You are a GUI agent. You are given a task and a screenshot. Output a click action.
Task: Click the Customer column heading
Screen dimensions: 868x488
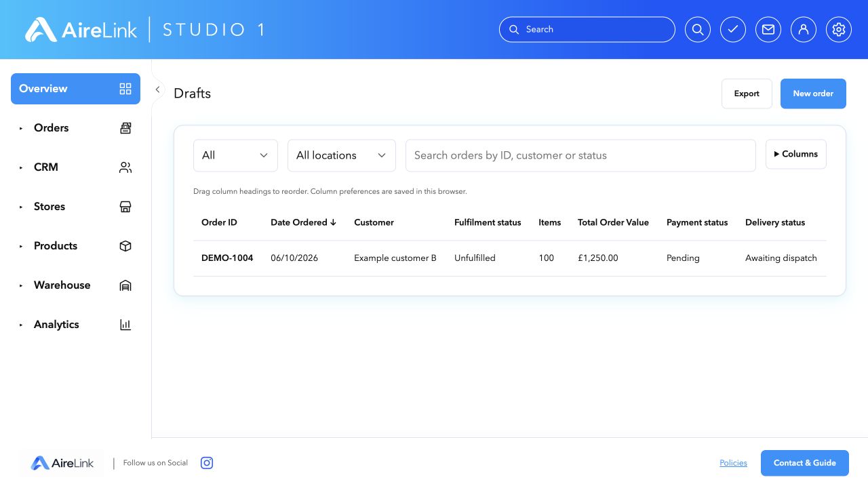374,222
